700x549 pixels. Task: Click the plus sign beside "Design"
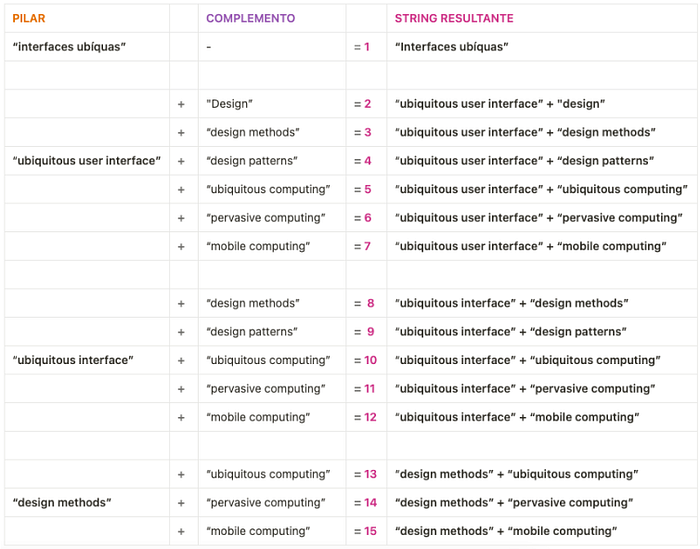(181, 104)
